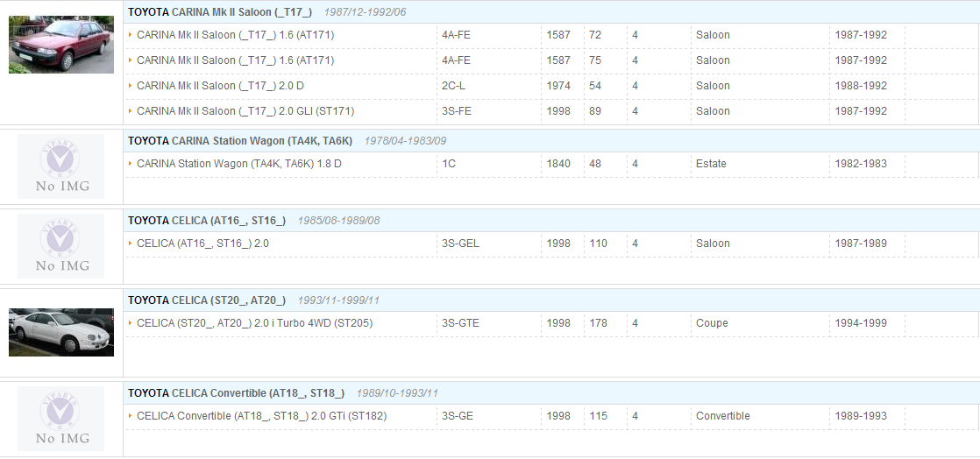
Task: Click year range 1989-1993
Action: click(x=861, y=416)
